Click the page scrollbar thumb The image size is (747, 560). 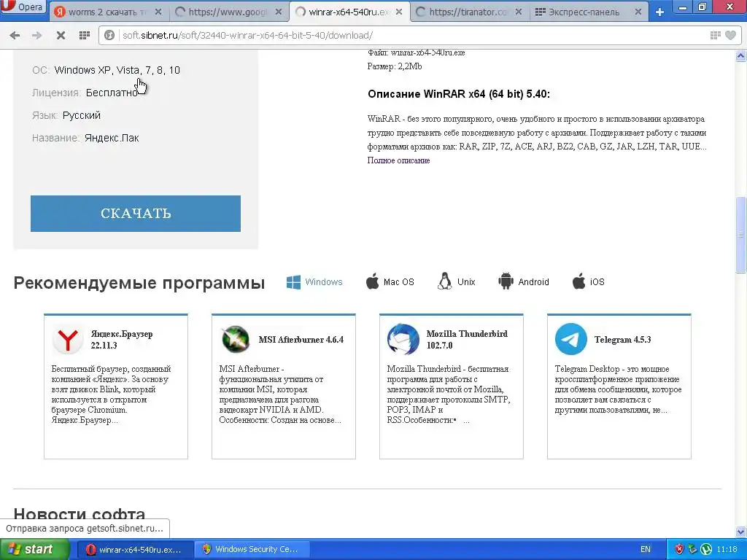[740, 235]
